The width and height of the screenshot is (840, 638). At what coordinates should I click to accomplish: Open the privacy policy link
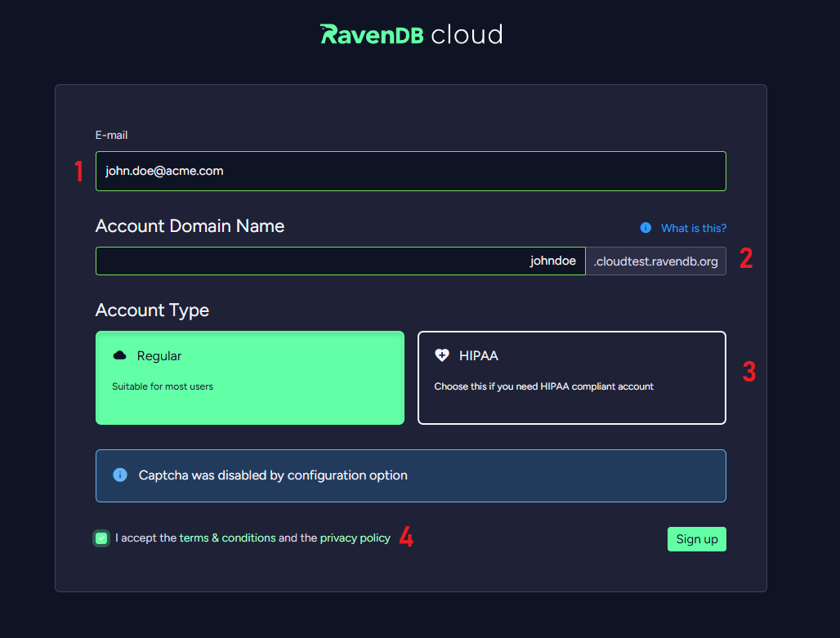355,538
